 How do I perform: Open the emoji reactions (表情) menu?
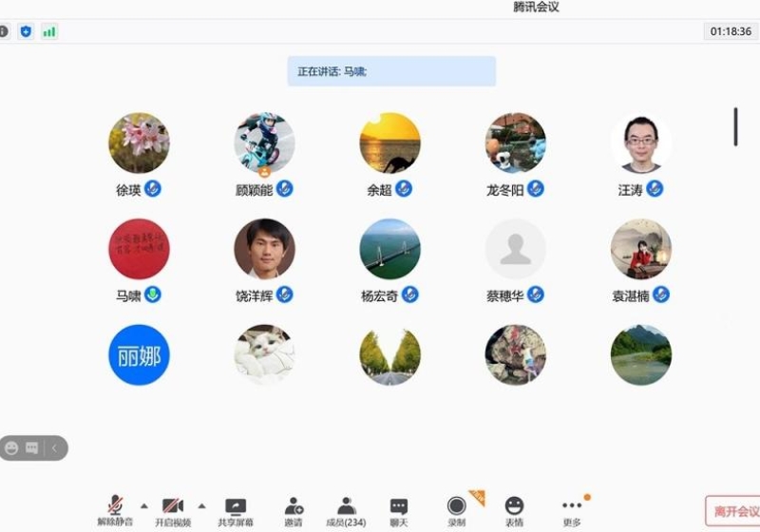(514, 508)
